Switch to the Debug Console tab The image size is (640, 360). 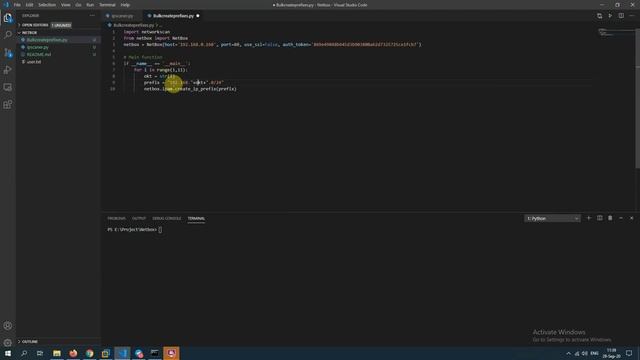click(x=167, y=218)
